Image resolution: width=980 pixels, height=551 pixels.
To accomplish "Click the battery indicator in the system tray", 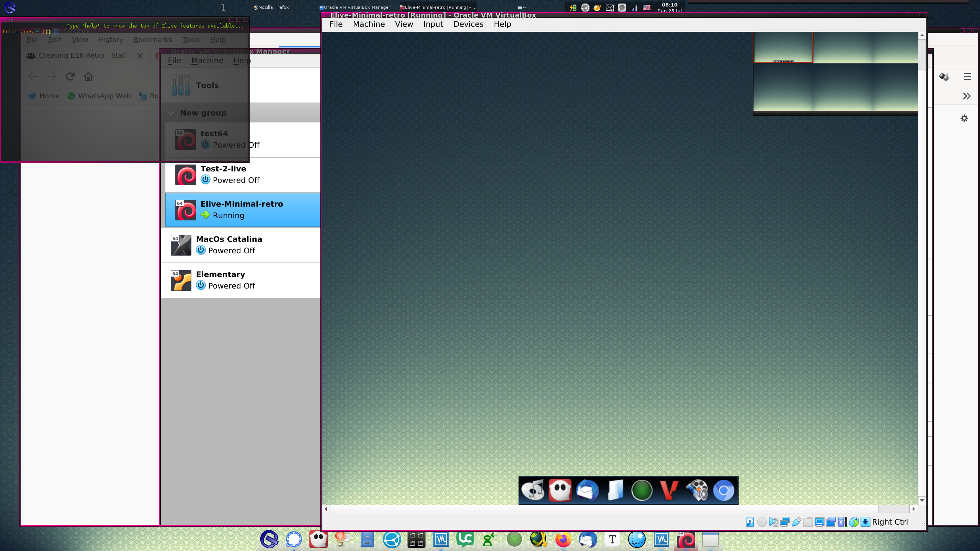I will pos(573,8).
